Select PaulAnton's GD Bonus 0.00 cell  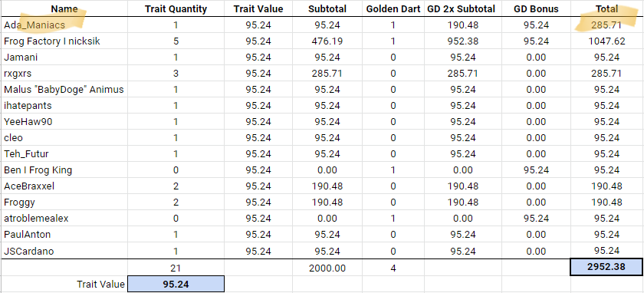536,235
